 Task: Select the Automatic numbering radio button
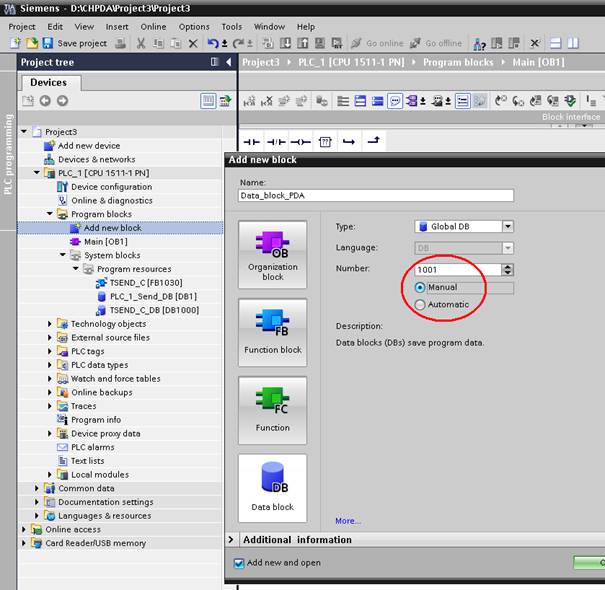(420, 304)
